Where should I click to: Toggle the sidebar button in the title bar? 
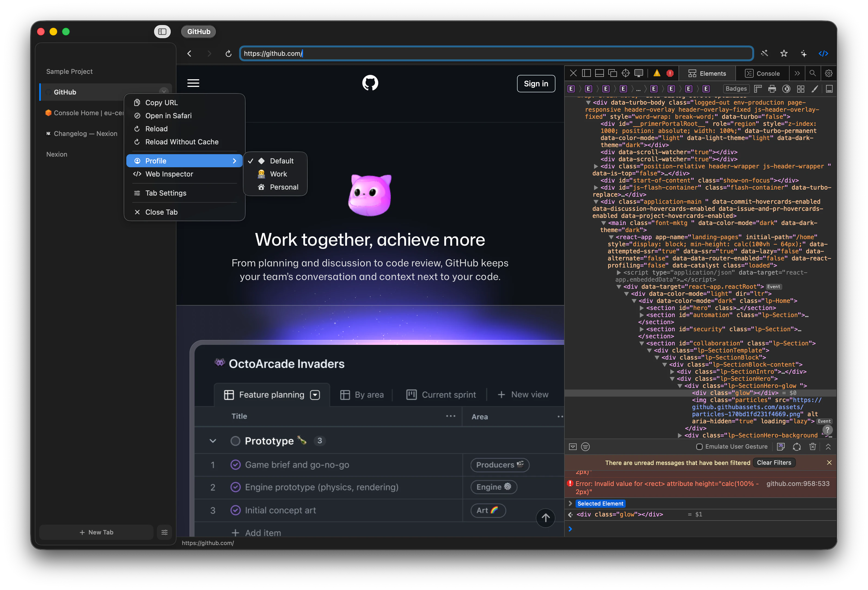(162, 31)
